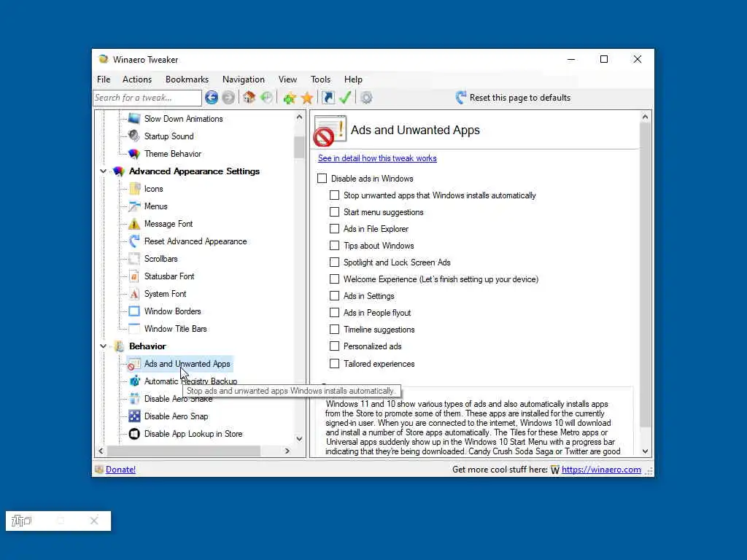Tick Ads in File Explorer checkbox
The image size is (747, 560).
(334, 228)
